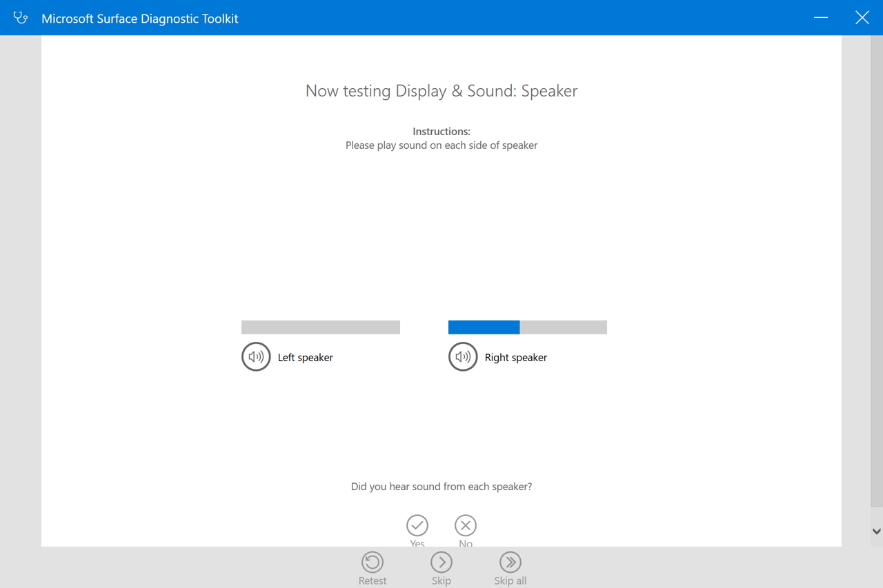Confirm with the Yes checkmark icon
The width and height of the screenshot is (883, 588).
click(x=417, y=525)
